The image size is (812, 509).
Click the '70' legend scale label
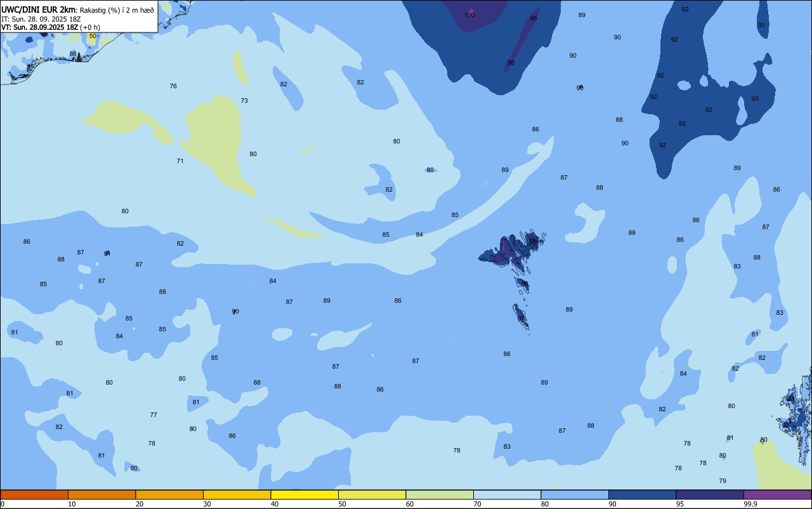[x=477, y=504]
